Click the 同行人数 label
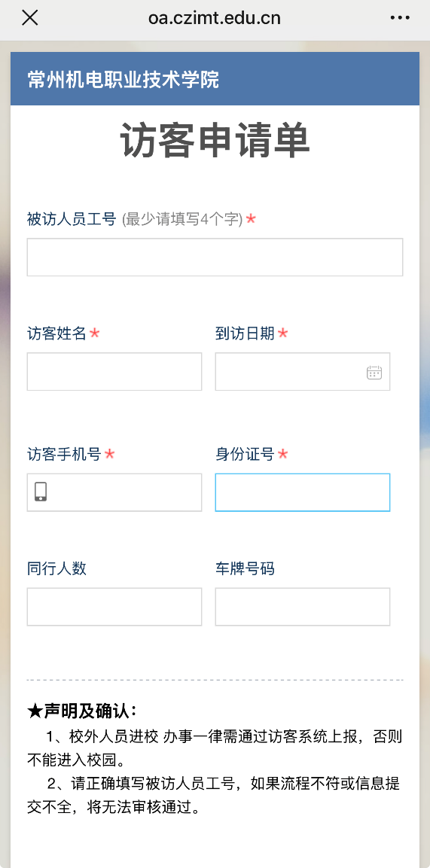Screen dimensions: 430x868 [56, 568]
